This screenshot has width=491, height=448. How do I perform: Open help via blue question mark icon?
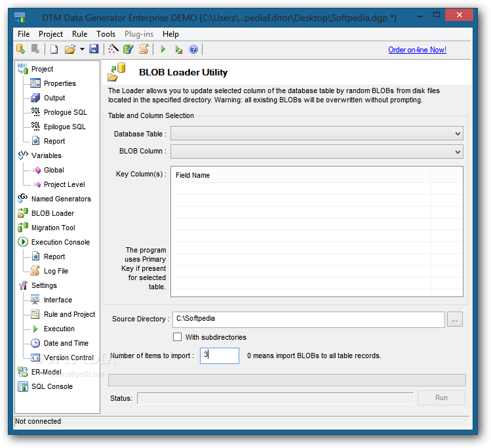click(x=193, y=49)
